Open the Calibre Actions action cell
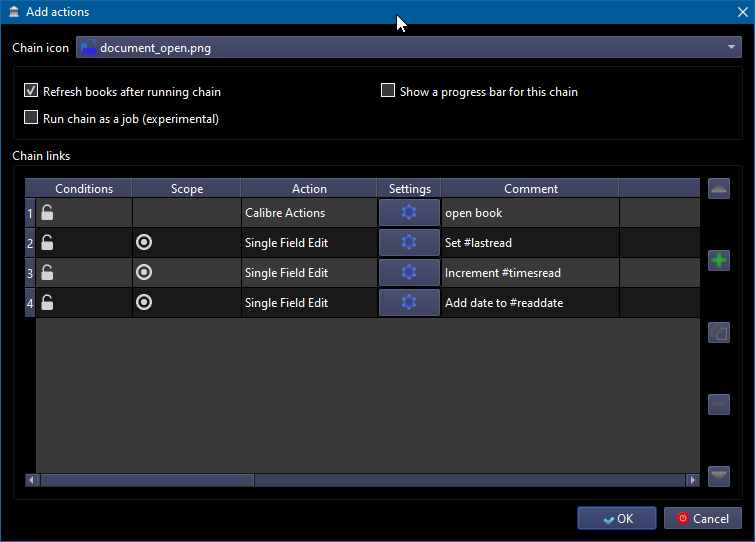755x542 pixels. coord(309,212)
